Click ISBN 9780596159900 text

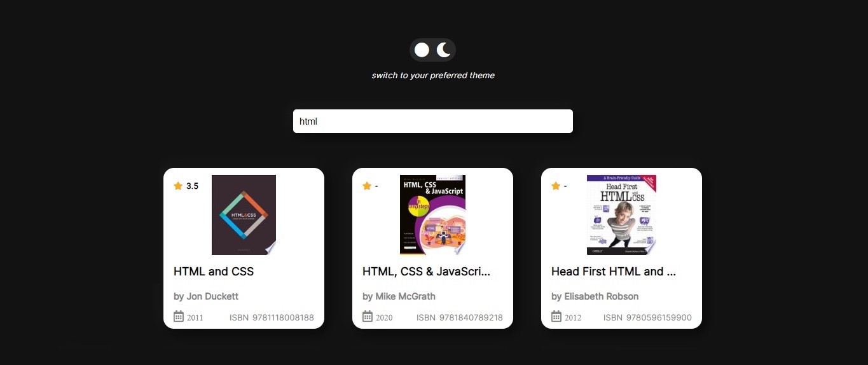click(647, 317)
